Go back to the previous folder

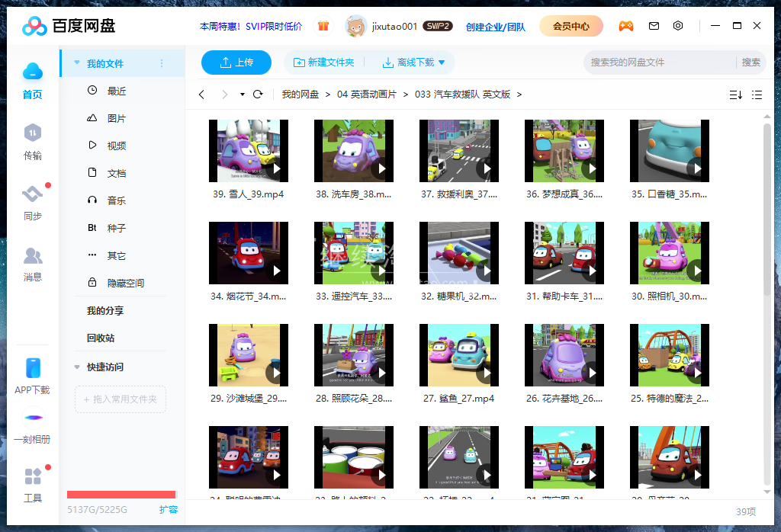(x=201, y=95)
